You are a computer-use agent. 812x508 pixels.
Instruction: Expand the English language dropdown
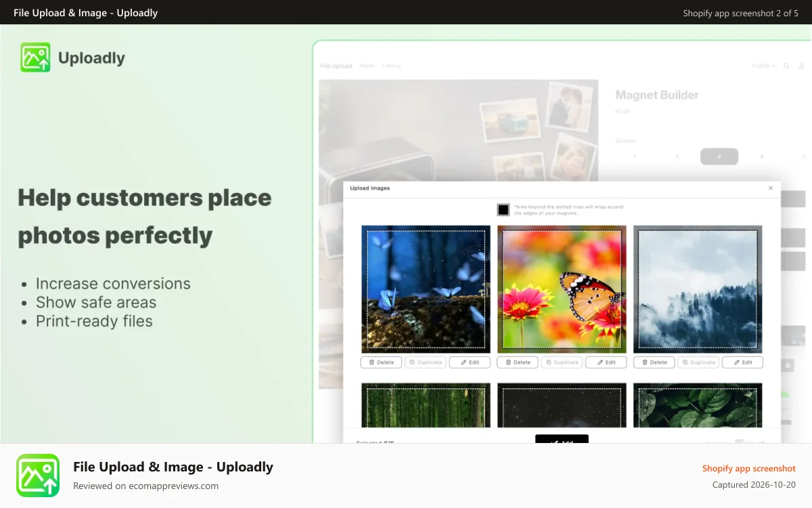coord(763,66)
